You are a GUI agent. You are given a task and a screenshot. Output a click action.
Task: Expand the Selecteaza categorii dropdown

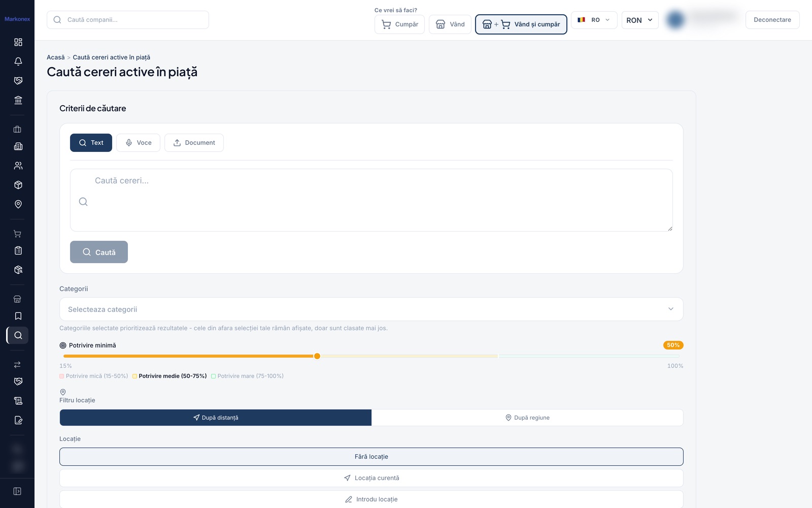pyautogui.click(x=371, y=309)
